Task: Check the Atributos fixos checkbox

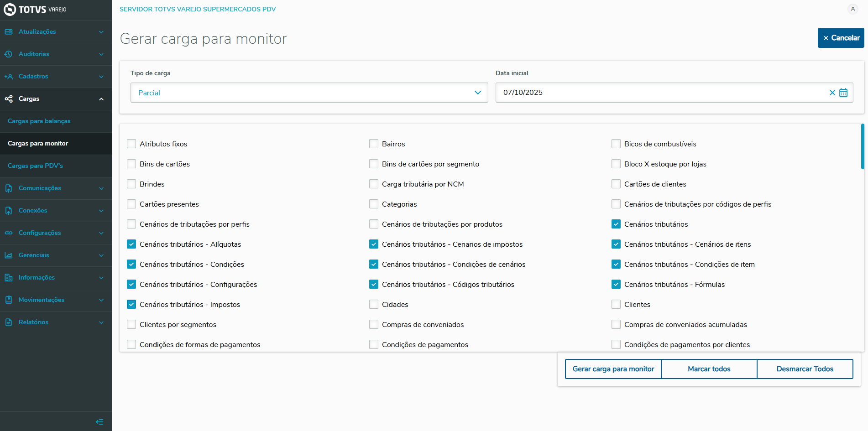Action: point(131,144)
